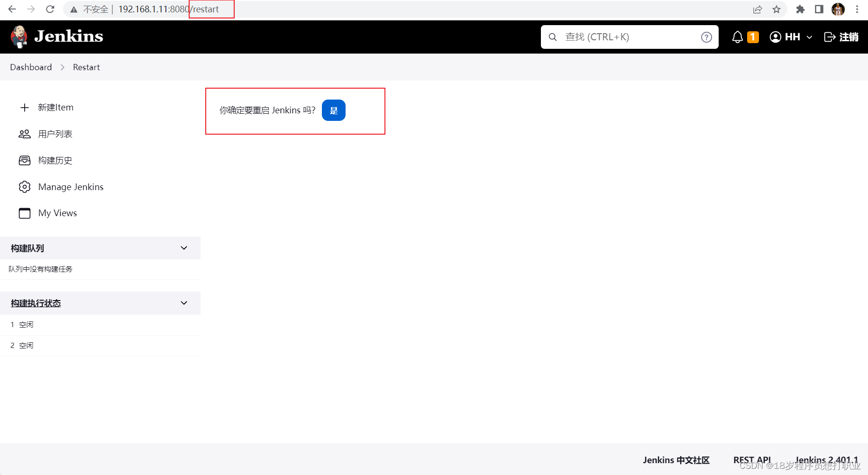Open the Chrome three-dot menu
The image size is (868, 475).
point(857,9)
